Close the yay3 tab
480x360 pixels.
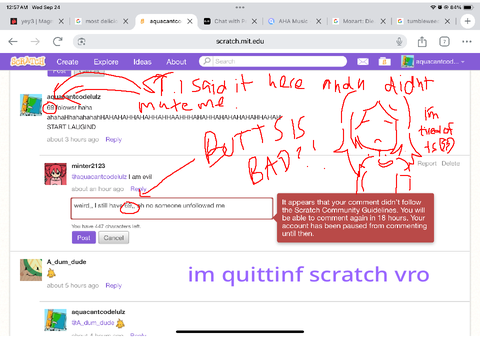[x=61, y=21]
